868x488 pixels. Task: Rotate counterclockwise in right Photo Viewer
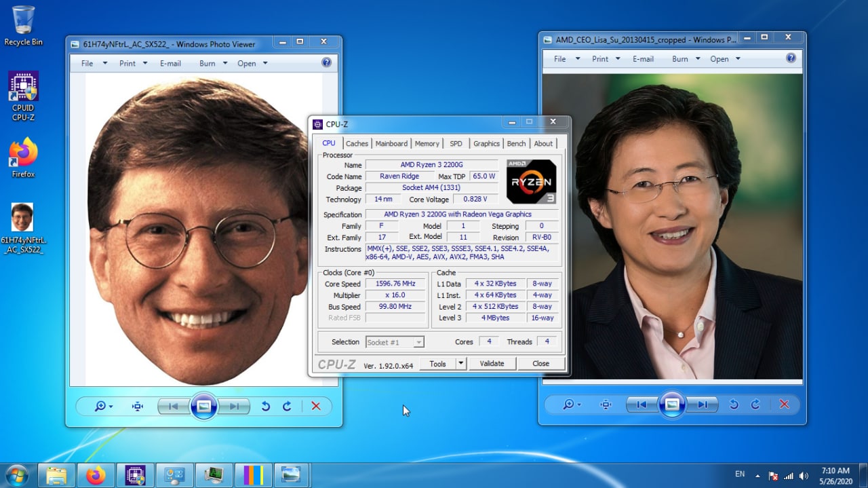coord(734,405)
